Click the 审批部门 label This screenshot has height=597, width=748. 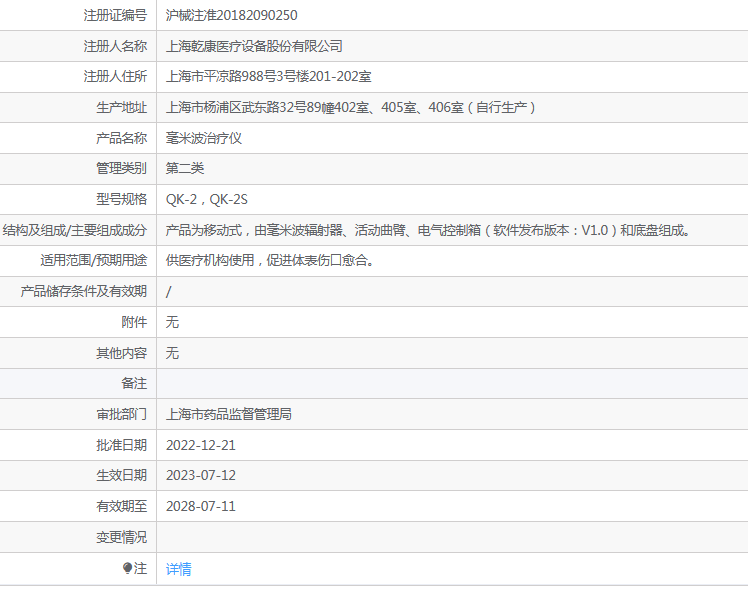pos(121,414)
